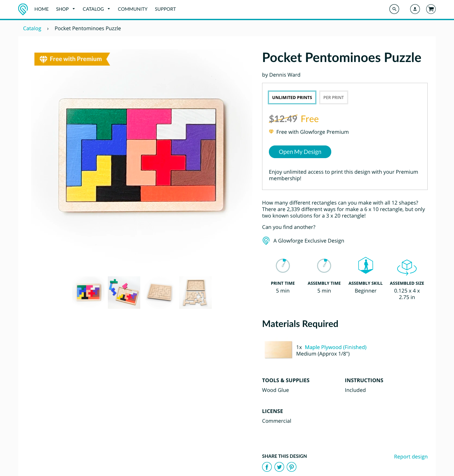Open the shopping cart icon
The image size is (454, 476).
pos(431,9)
